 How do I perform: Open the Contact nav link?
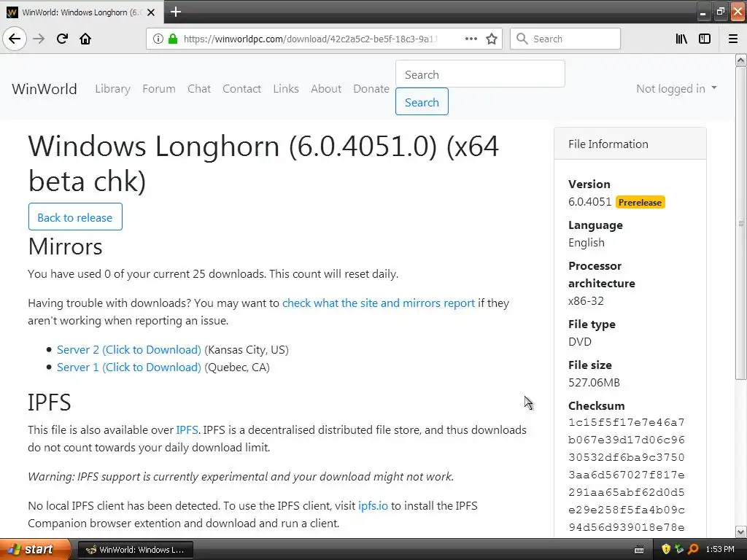pyautogui.click(x=241, y=88)
